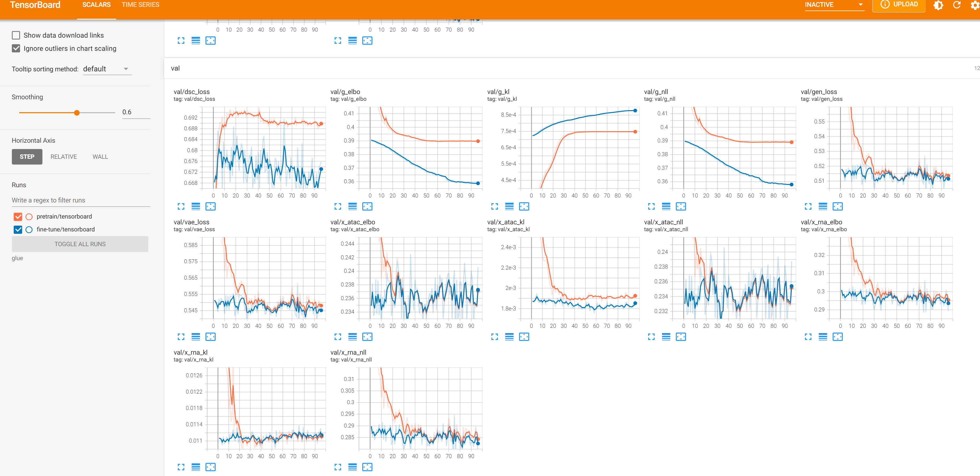Open the INACTIVE dashboards dropdown
The height and width of the screenshot is (476, 980).
834,5
